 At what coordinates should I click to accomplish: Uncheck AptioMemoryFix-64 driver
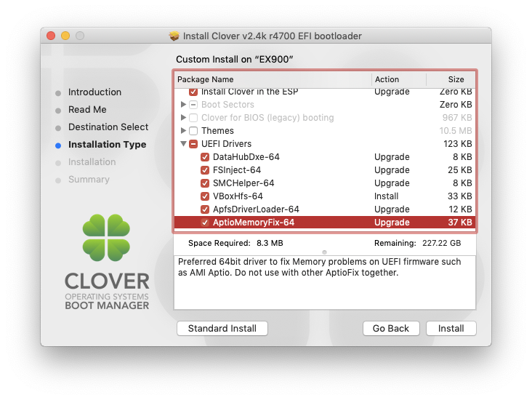205,223
